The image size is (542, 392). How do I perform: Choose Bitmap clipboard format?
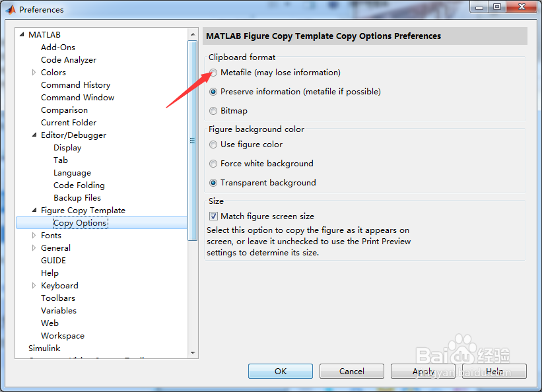tap(213, 111)
